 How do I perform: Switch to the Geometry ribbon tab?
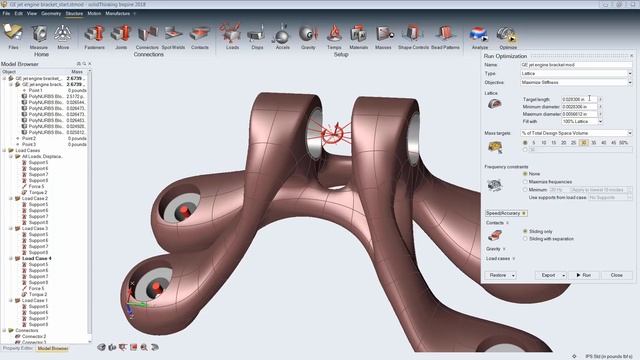click(x=51, y=13)
